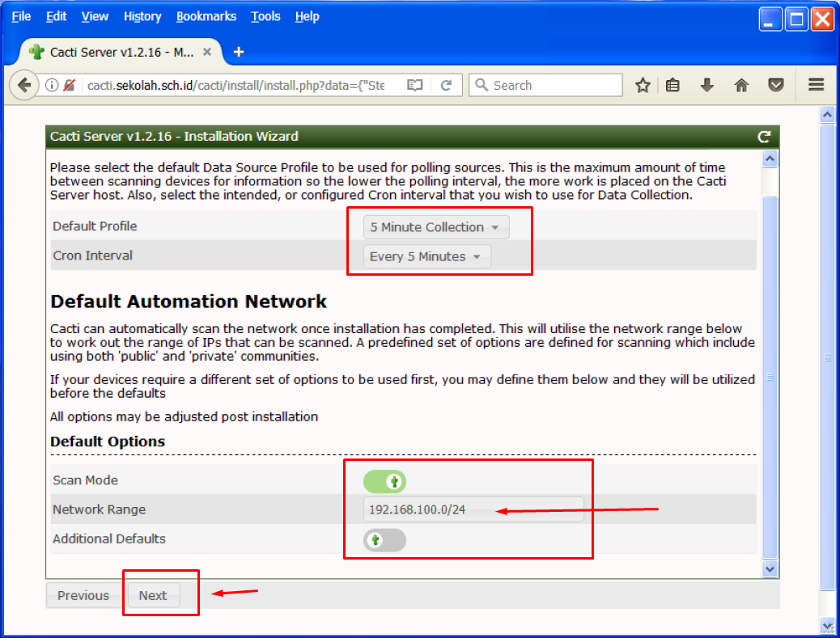
Task: Toggle reader view icon in address bar
Action: pyautogui.click(x=415, y=85)
